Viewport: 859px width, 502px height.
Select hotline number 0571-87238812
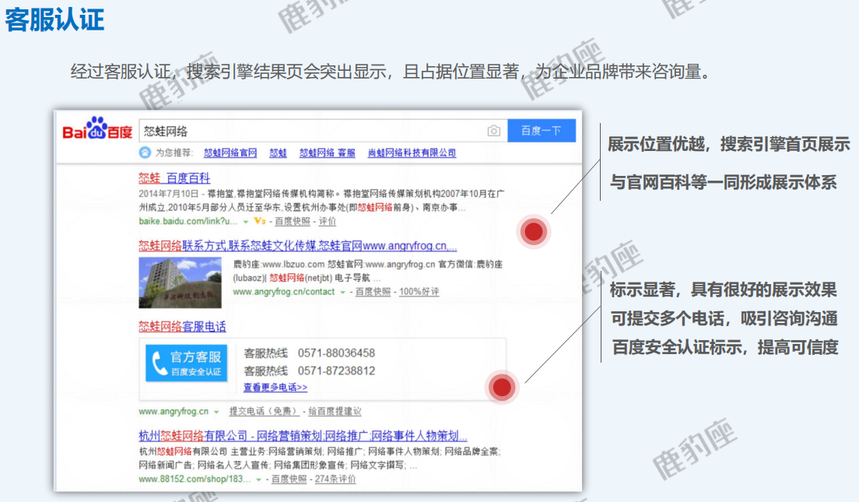tap(336, 371)
